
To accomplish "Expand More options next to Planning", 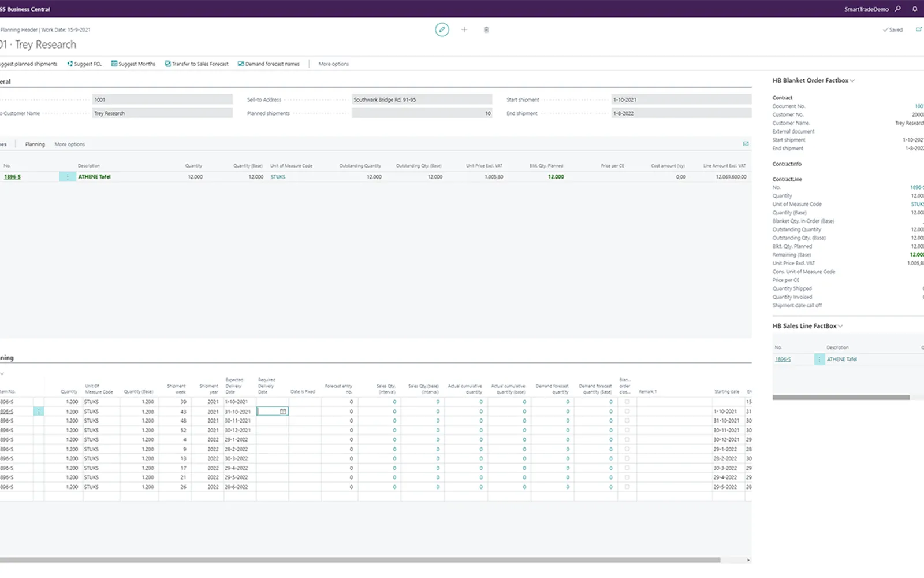I will [69, 144].
